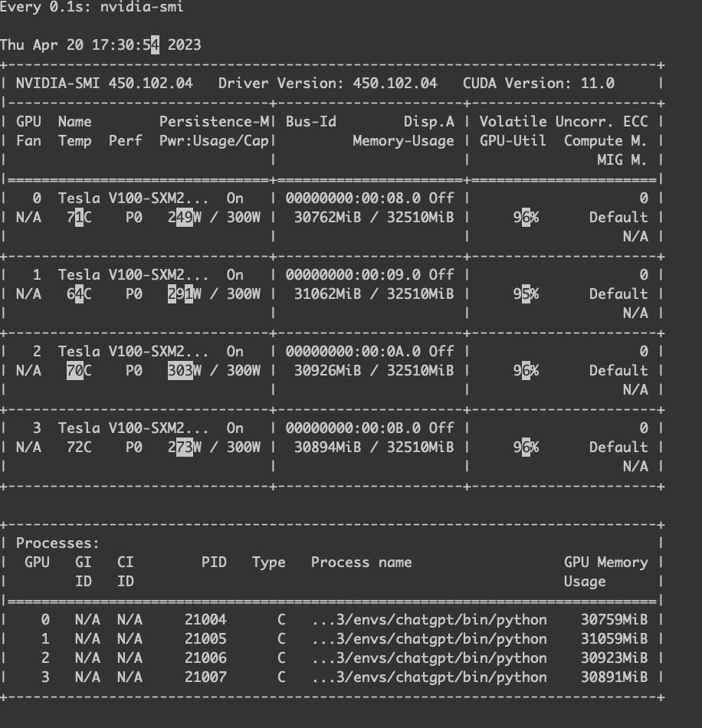Click the PID 21007 entry
The width and height of the screenshot is (702, 728).
(x=205, y=677)
